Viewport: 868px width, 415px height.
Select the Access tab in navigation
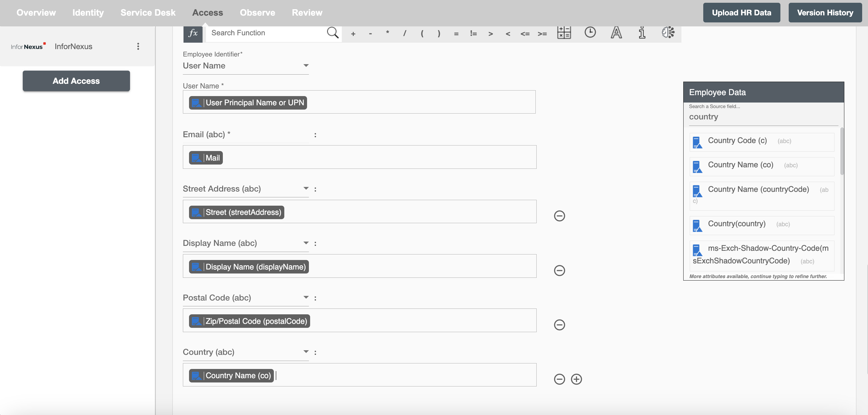(x=207, y=12)
